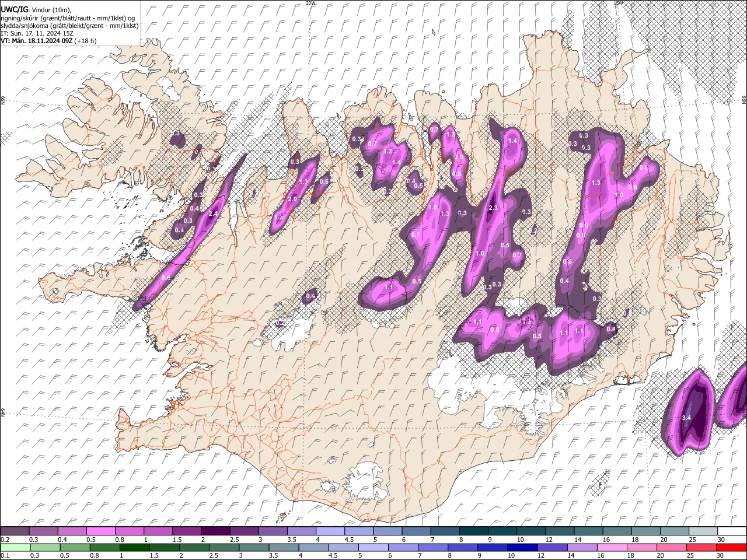Click the 3.4 precipitation value offshore southeast
This screenshot has width=747, height=560.
686,418
